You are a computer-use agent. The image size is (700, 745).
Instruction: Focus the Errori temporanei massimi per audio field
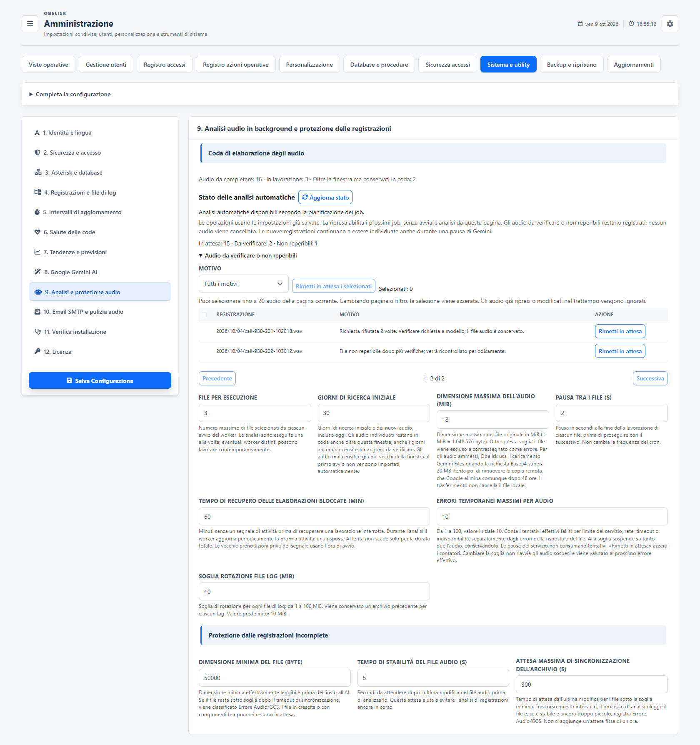pyautogui.click(x=552, y=517)
